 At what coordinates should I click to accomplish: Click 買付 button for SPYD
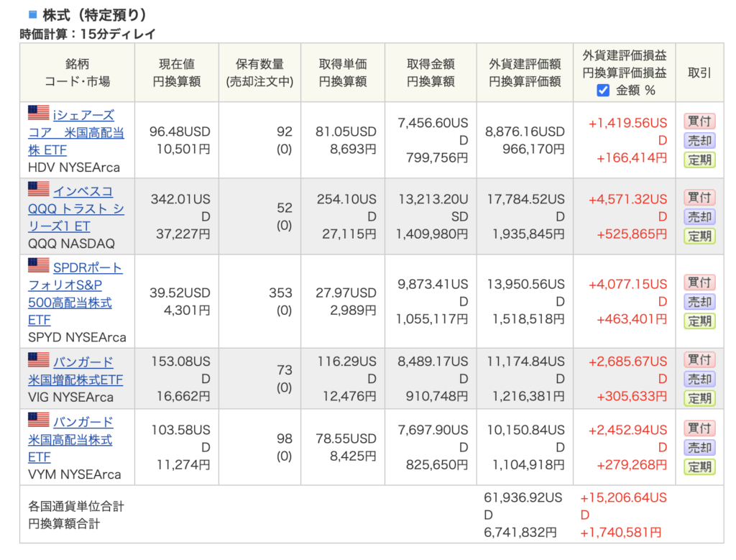coord(699,283)
